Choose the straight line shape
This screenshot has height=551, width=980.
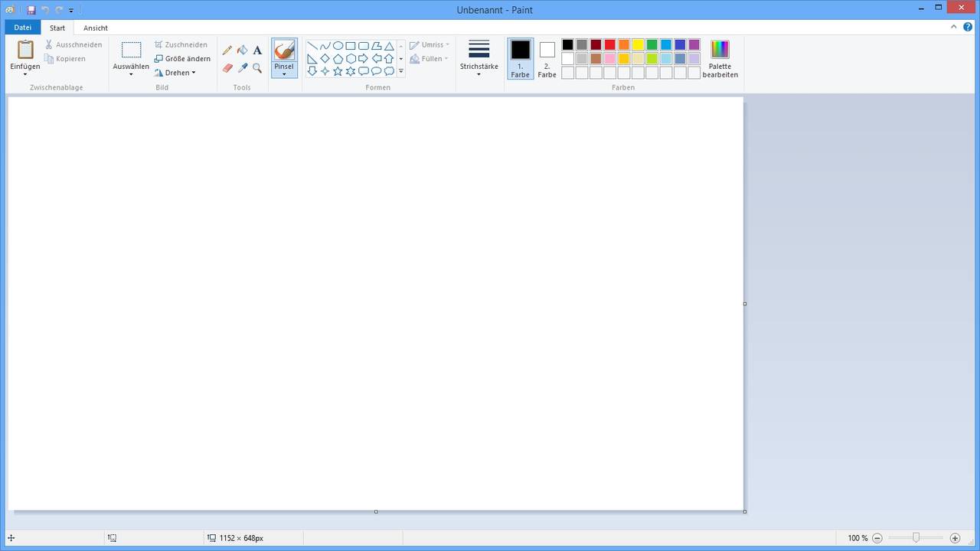click(312, 46)
